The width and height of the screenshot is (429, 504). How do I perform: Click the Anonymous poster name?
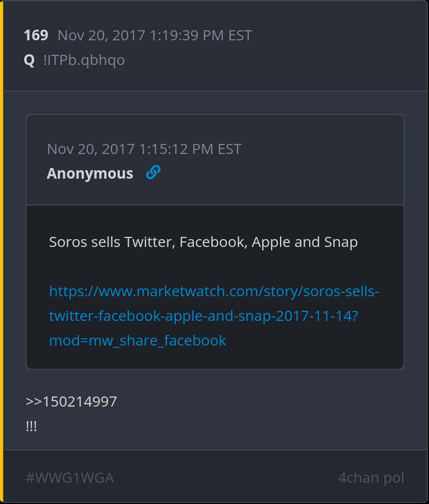click(x=90, y=174)
